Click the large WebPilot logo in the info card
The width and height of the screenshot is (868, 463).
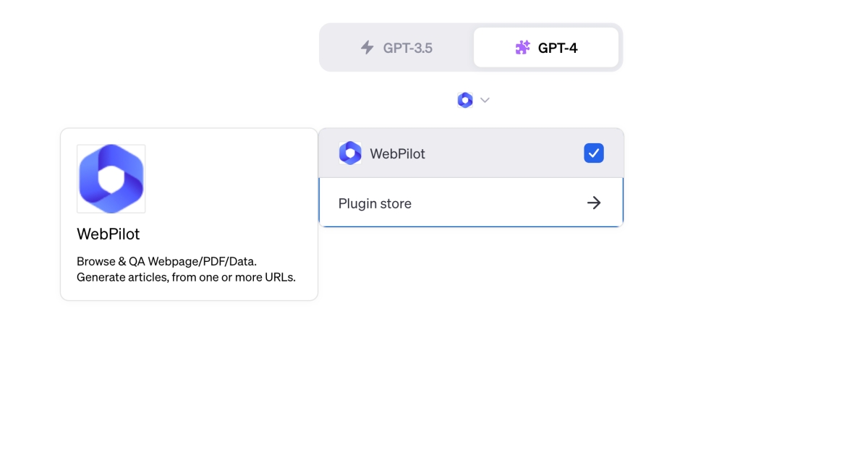[x=111, y=179]
